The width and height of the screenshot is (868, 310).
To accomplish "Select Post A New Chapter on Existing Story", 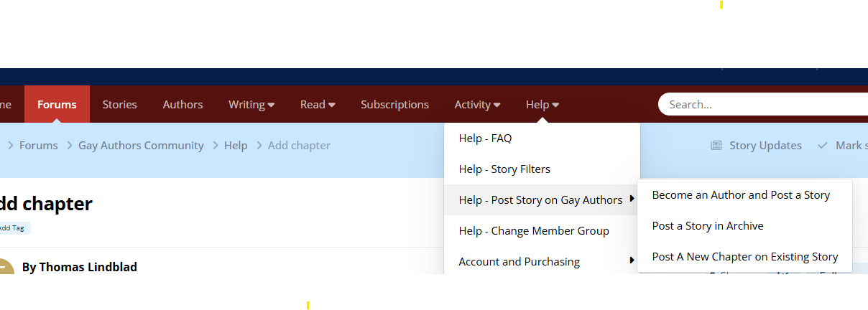I will tap(745, 257).
